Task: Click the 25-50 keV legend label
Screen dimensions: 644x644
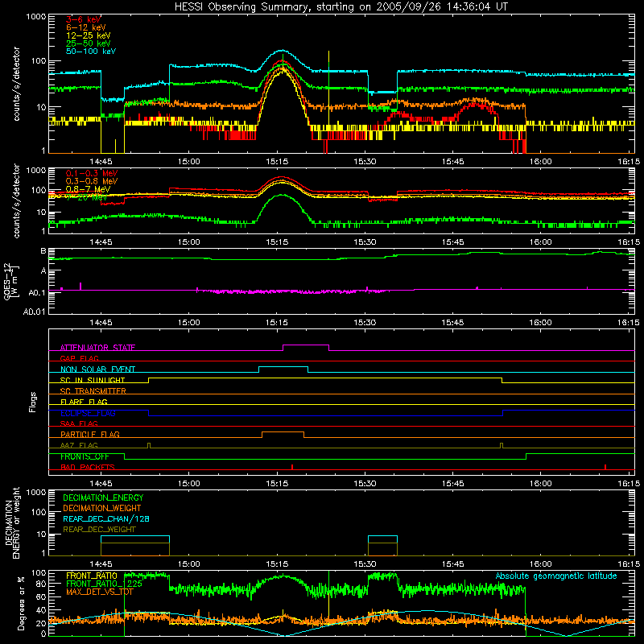Action: pos(89,43)
